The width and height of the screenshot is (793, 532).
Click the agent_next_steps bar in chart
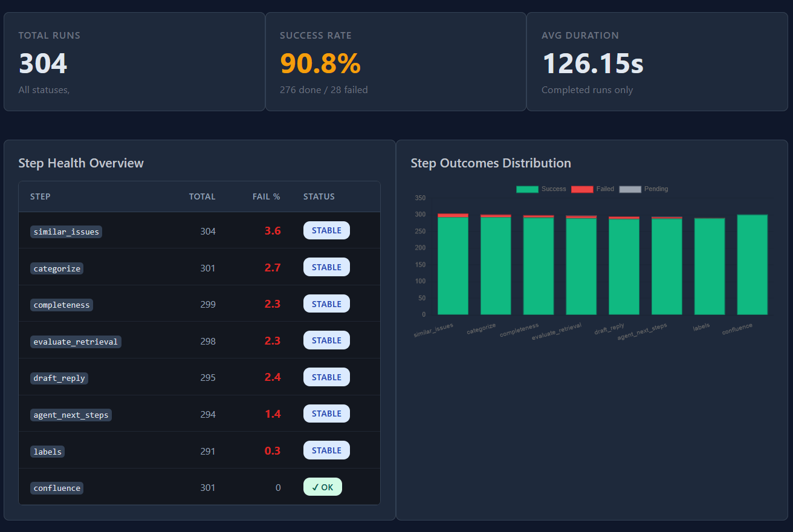click(667, 265)
